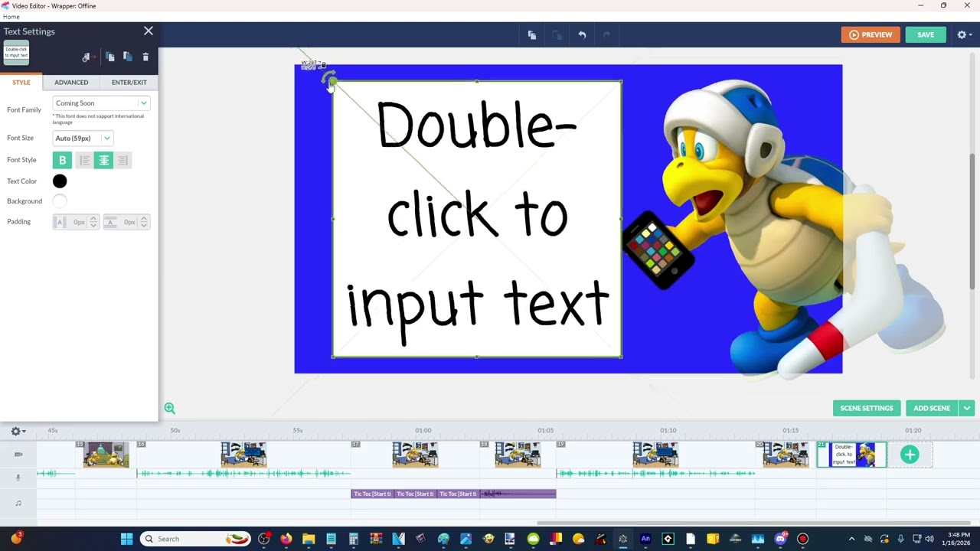The width and height of the screenshot is (980, 551).
Task: Close the Text Settings panel
Action: point(149,31)
